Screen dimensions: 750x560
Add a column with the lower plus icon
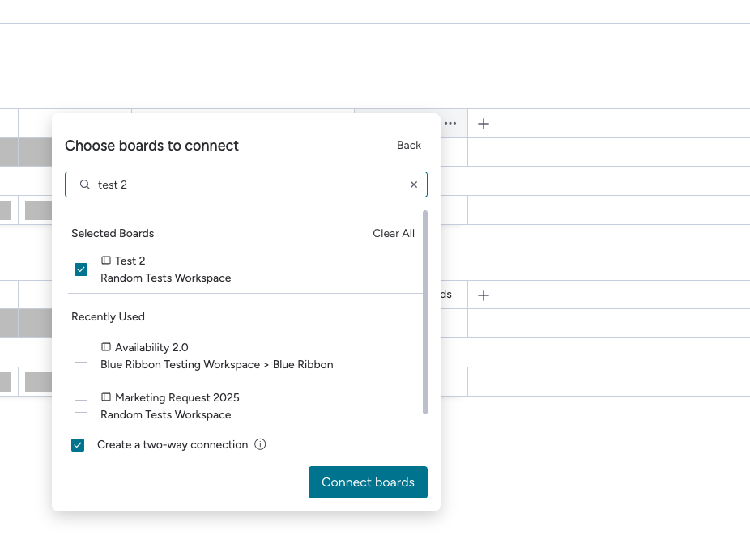pyautogui.click(x=484, y=295)
